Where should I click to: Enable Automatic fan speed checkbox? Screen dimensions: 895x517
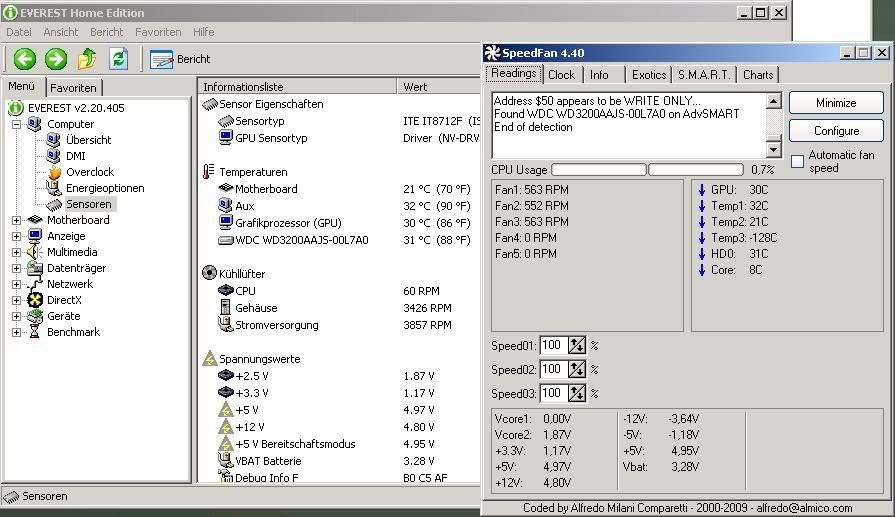[797, 161]
